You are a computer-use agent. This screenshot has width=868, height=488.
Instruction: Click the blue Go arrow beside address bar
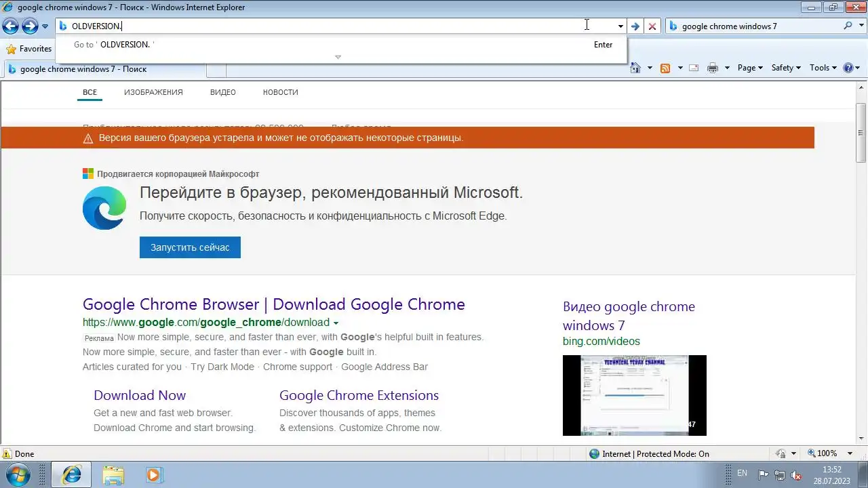click(635, 26)
